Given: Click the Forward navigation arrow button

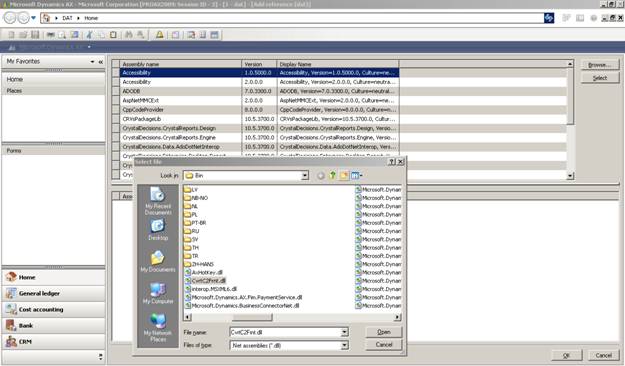Looking at the screenshot, I should [x=23, y=18].
